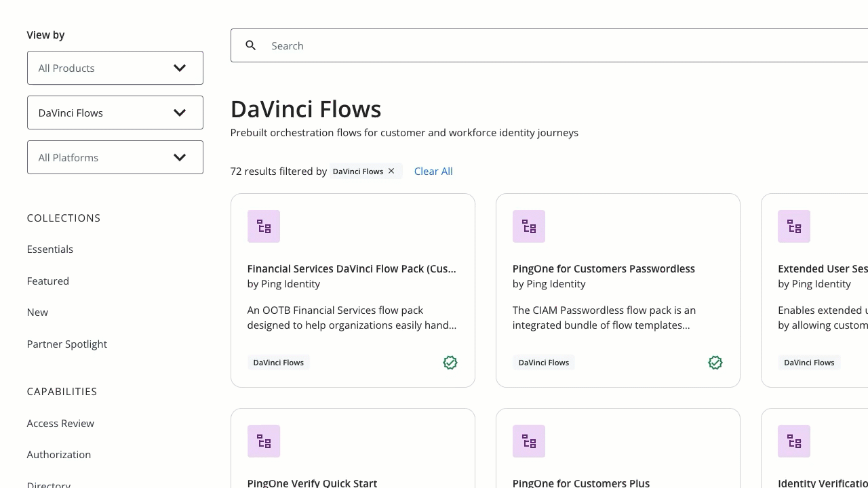This screenshot has height=488, width=868.
Task: Click the Financial Services flow pack icon
Action: coord(264,226)
